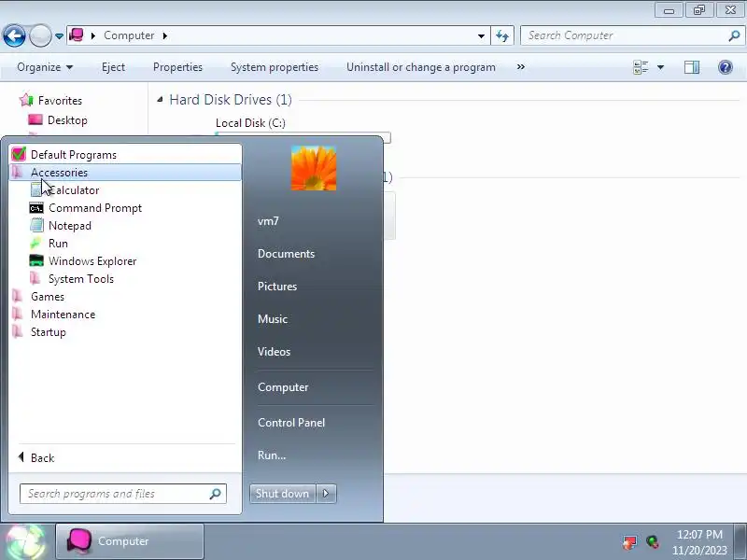Click the Run icon under Accessories
Screen dimensions: 747x560
(x=36, y=244)
